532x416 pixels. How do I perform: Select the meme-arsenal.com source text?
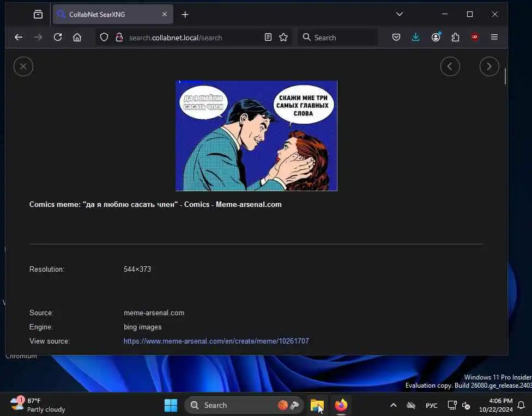point(154,313)
